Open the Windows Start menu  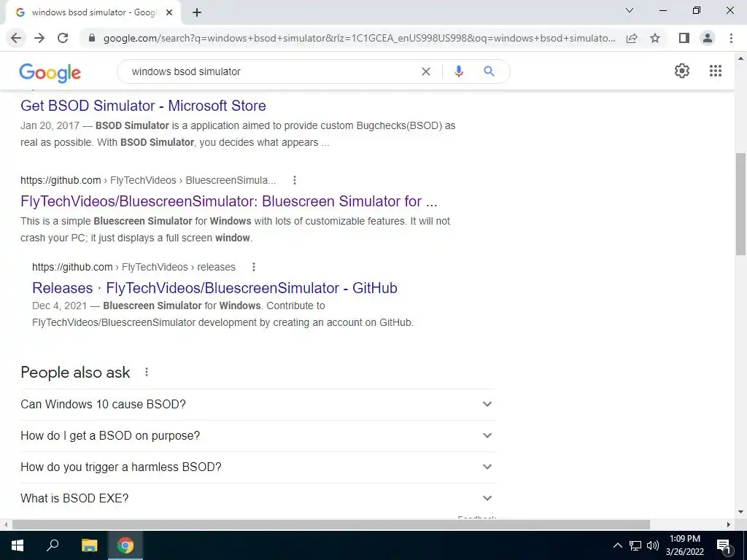18,545
